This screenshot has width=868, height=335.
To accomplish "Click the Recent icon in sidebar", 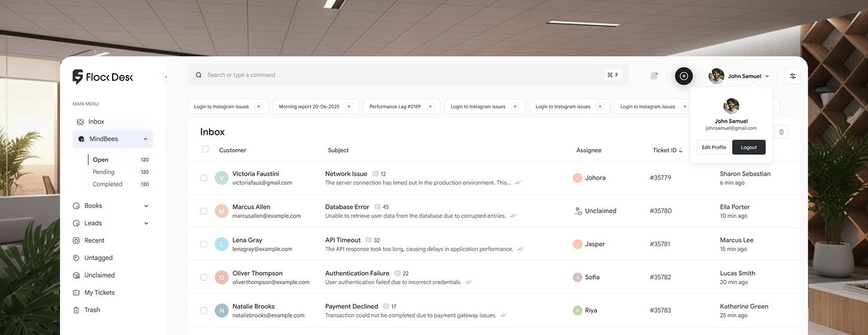I will [76, 240].
